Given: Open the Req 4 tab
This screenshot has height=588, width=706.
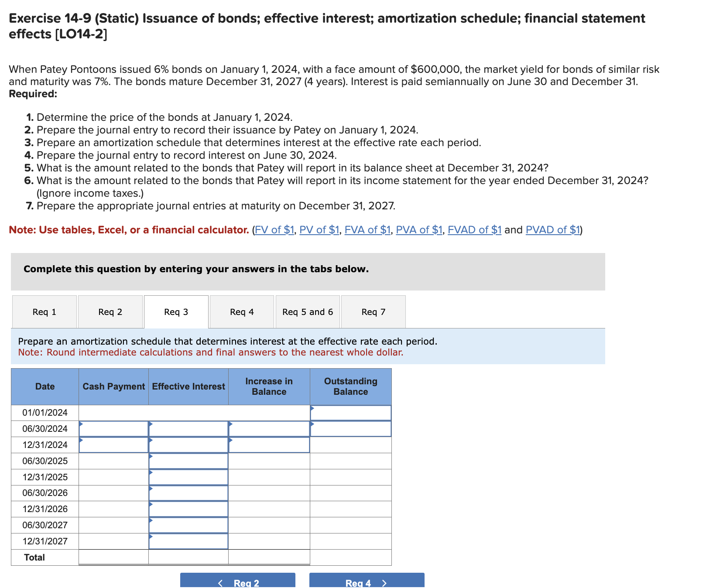Looking at the screenshot, I should click(x=241, y=311).
